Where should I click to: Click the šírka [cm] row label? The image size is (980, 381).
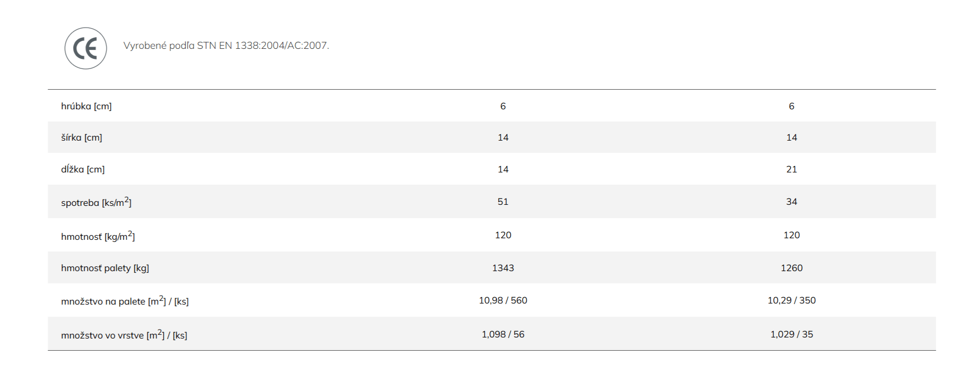pos(82,137)
